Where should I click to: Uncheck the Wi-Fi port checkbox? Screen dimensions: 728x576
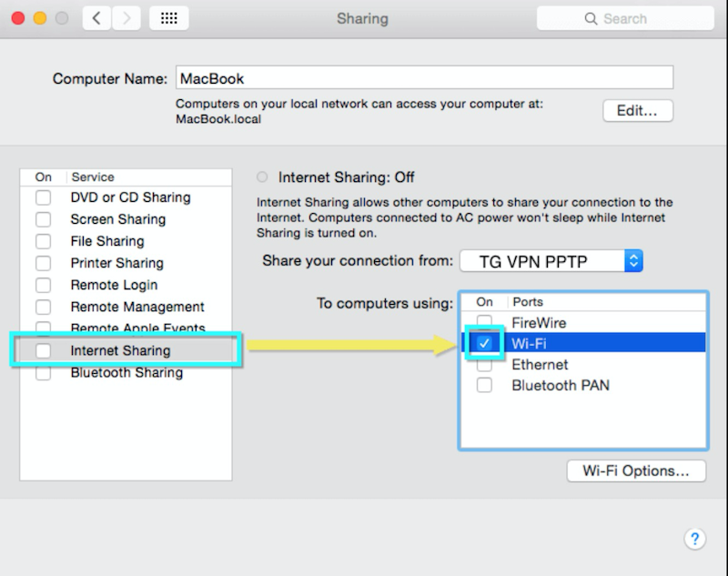[485, 343]
